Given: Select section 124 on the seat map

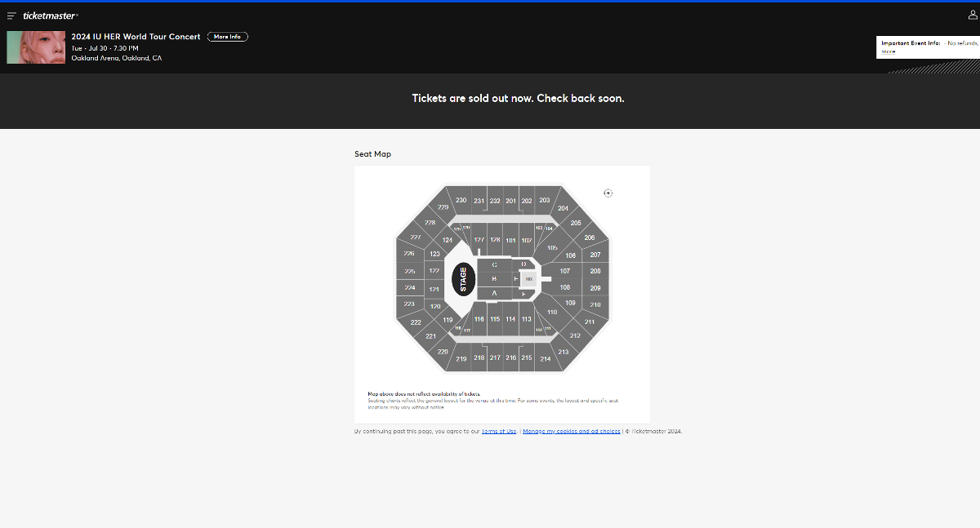Looking at the screenshot, I should click(x=448, y=240).
